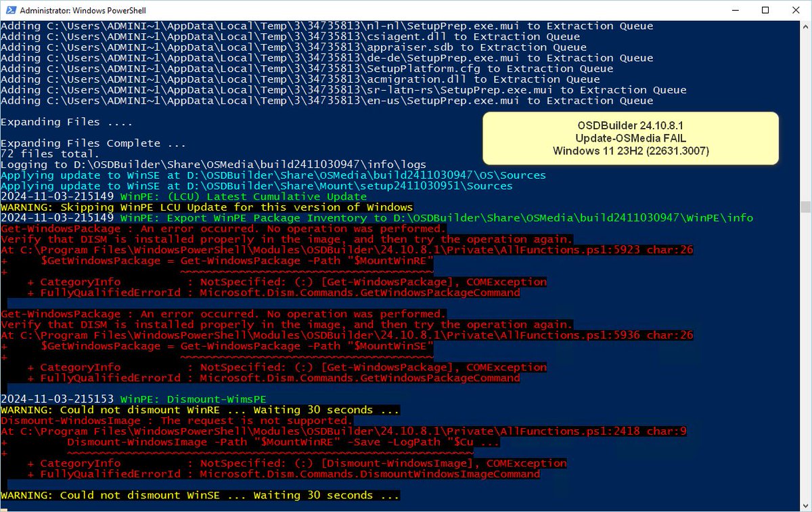Click the 'csiagent.dll to Extraction Queue' line
The width and height of the screenshot is (812, 512).
point(290,37)
